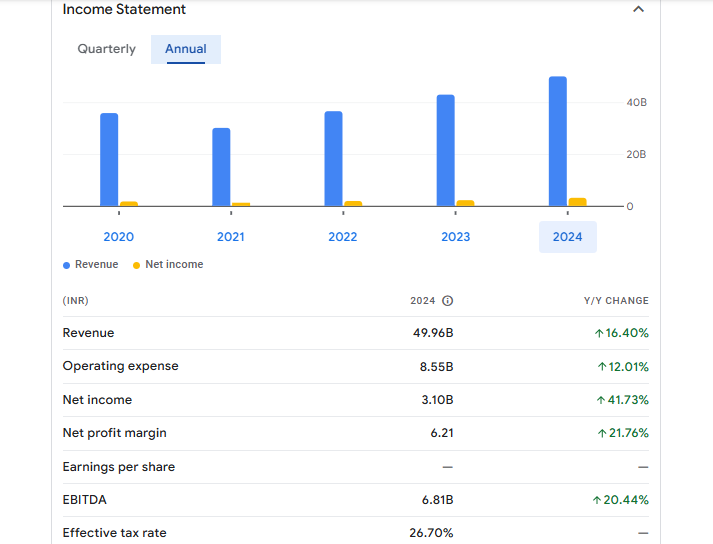Click the 2024 blue revenue bar
Viewport: 713px width, 544px height.
[x=558, y=141]
